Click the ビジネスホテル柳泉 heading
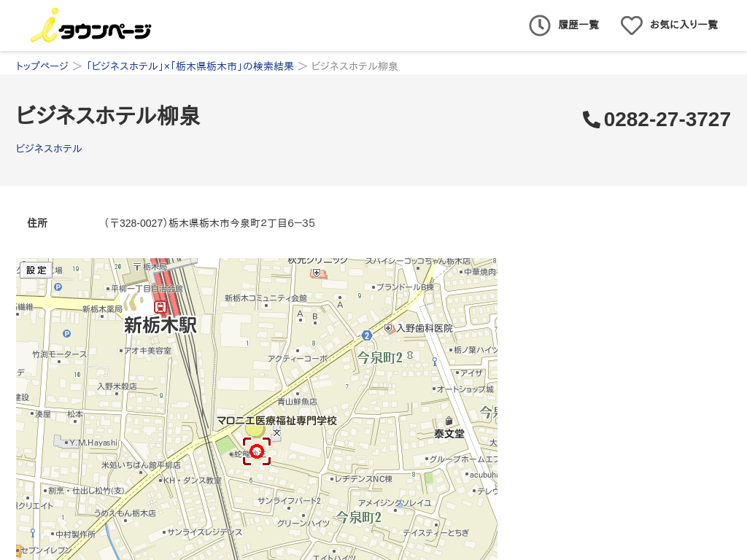 pyautogui.click(x=108, y=116)
